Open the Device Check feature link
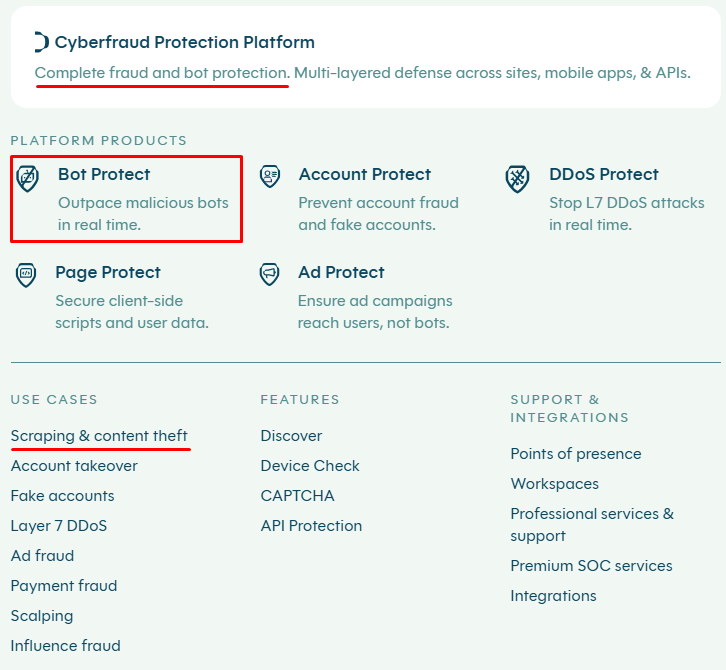Screen dimensions: 726x670 [x=310, y=466]
